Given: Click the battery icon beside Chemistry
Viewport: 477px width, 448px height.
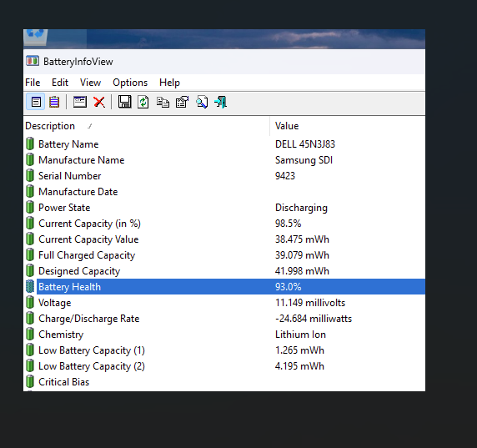Looking at the screenshot, I should [x=30, y=334].
